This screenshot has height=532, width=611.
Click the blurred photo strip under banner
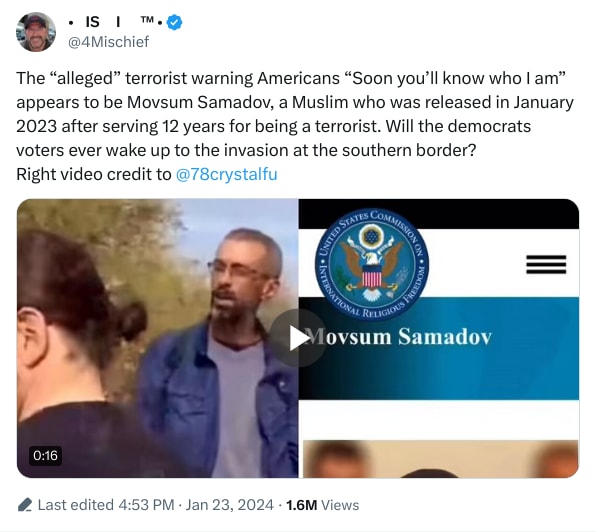(441, 459)
